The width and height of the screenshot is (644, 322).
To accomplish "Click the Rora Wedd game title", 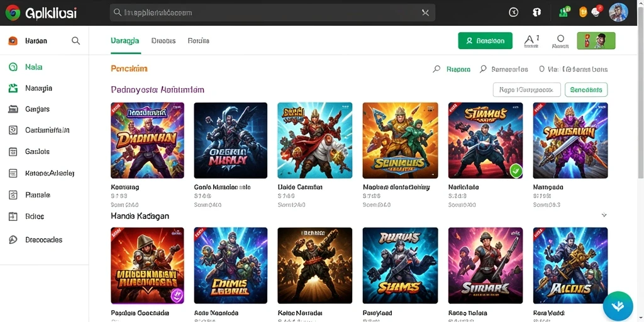I will 548,313.
